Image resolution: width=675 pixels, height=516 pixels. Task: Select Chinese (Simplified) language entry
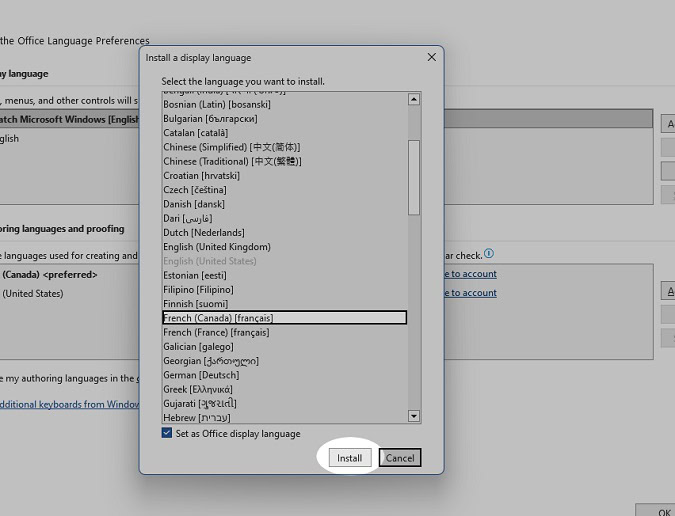(x=231, y=147)
